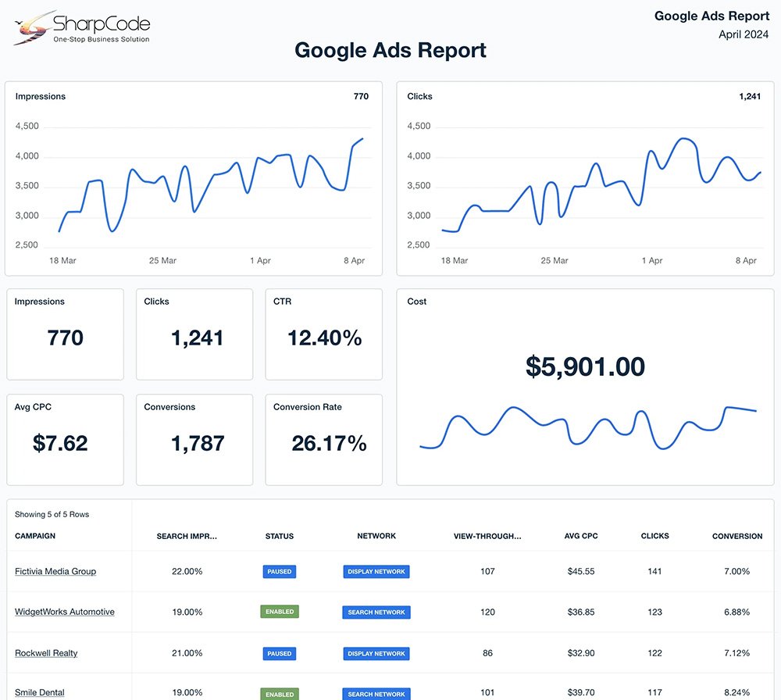Open the Fictivia Media Group campaign link
The width and height of the screenshot is (781, 700).
55,571
